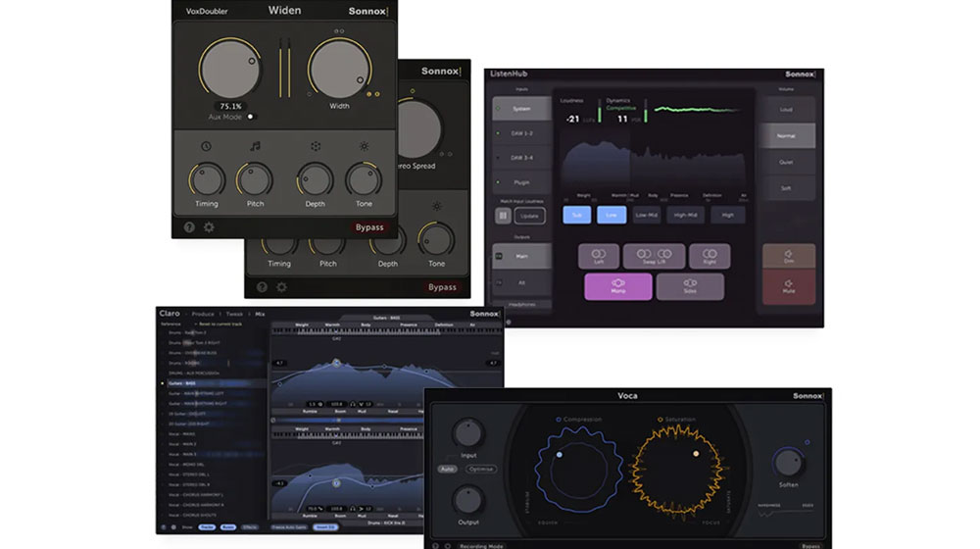Click the Timing clock icon in front Widen window
This screenshot has width=980, height=549.
[206, 146]
